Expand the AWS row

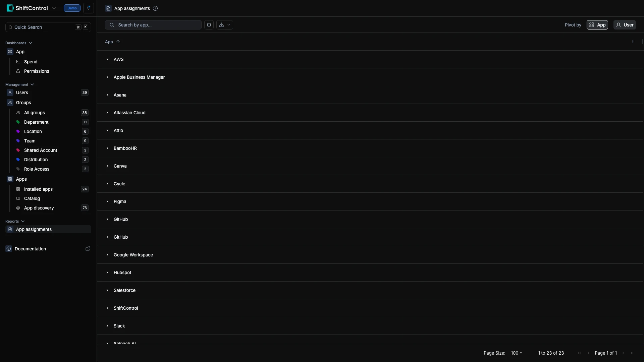(107, 59)
